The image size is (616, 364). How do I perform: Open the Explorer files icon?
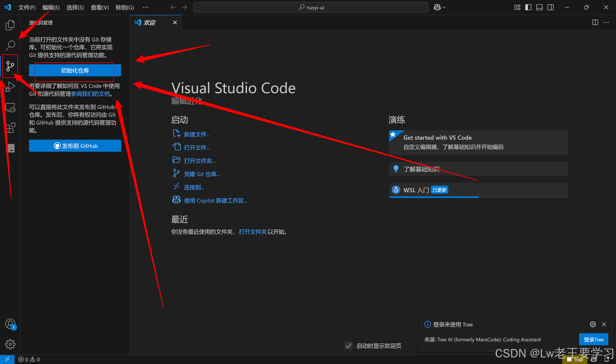point(10,25)
